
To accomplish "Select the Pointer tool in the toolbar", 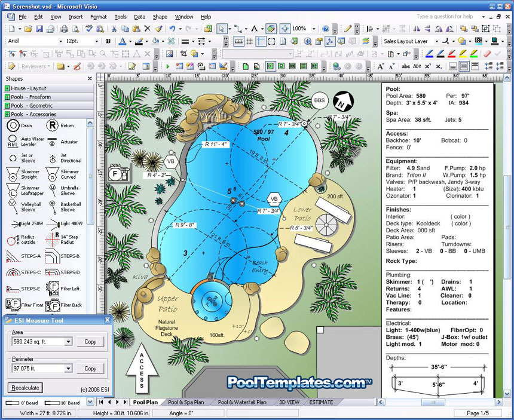I will pyautogui.click(x=222, y=29).
